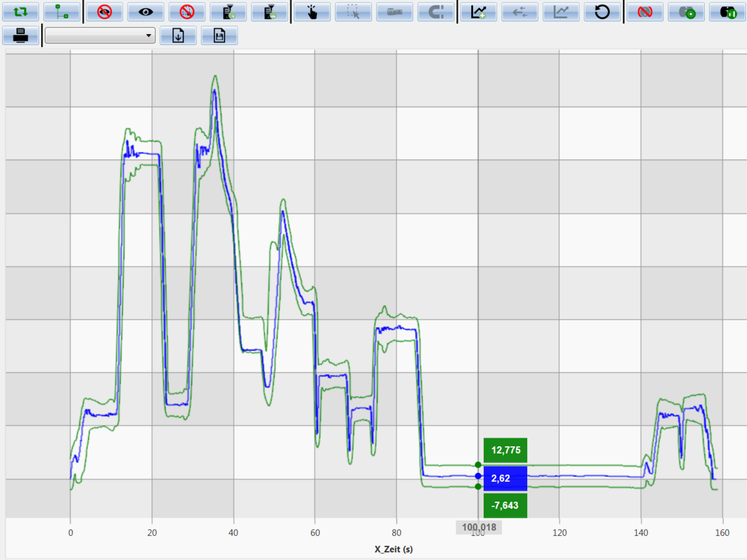Click the lower green cursor dot on the curve
The image size is (747, 560).
(477, 487)
